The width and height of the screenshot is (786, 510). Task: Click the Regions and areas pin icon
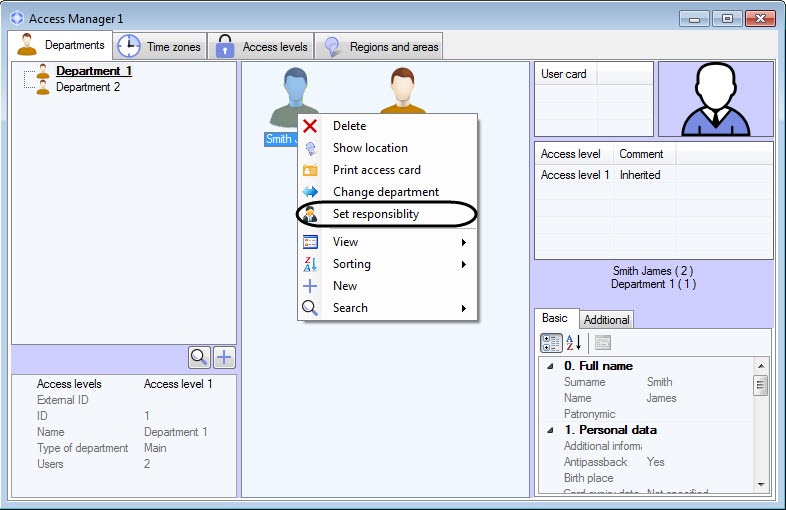[332, 47]
